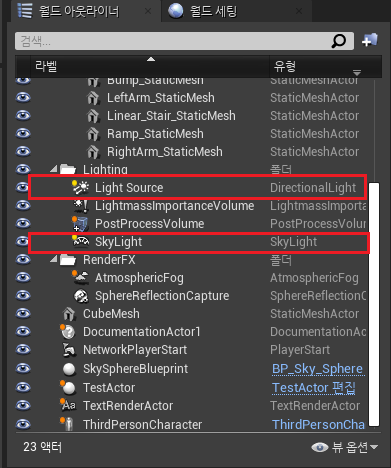Click the type column header
This screenshot has width=391, height=468.
point(325,66)
